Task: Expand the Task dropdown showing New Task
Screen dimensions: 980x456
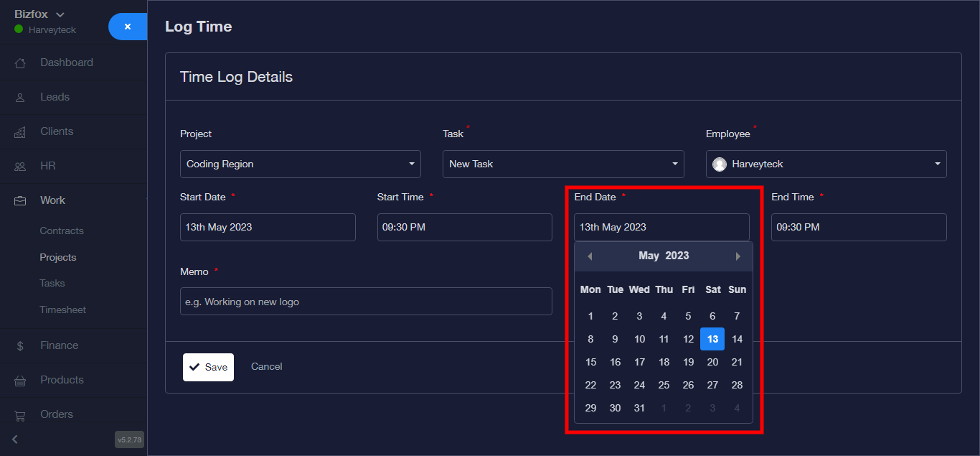Action: pos(563,164)
